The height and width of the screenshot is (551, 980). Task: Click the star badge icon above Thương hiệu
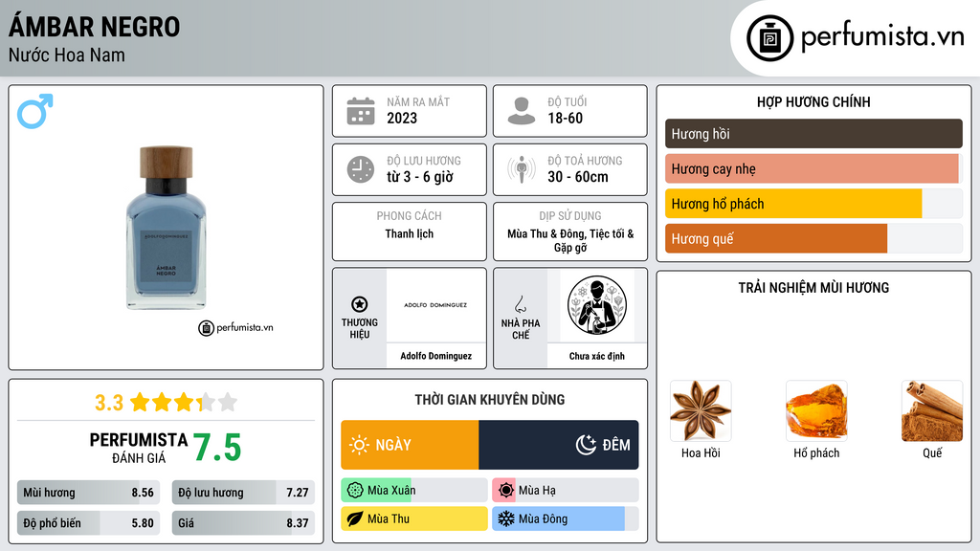pos(360,304)
